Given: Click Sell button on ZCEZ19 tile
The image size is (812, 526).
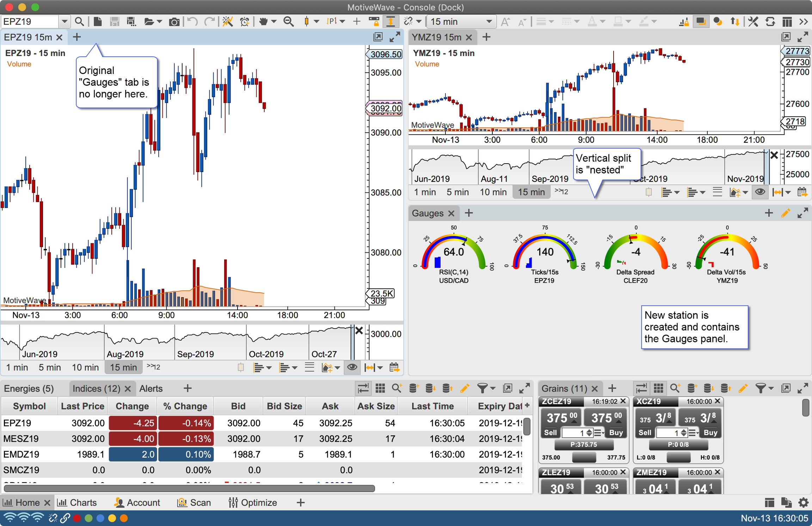Looking at the screenshot, I should 550,433.
